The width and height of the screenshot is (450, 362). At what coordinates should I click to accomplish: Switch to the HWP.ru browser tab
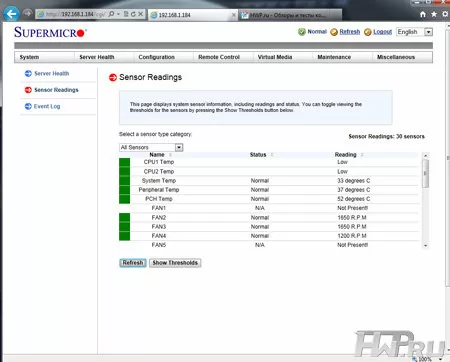pos(290,15)
